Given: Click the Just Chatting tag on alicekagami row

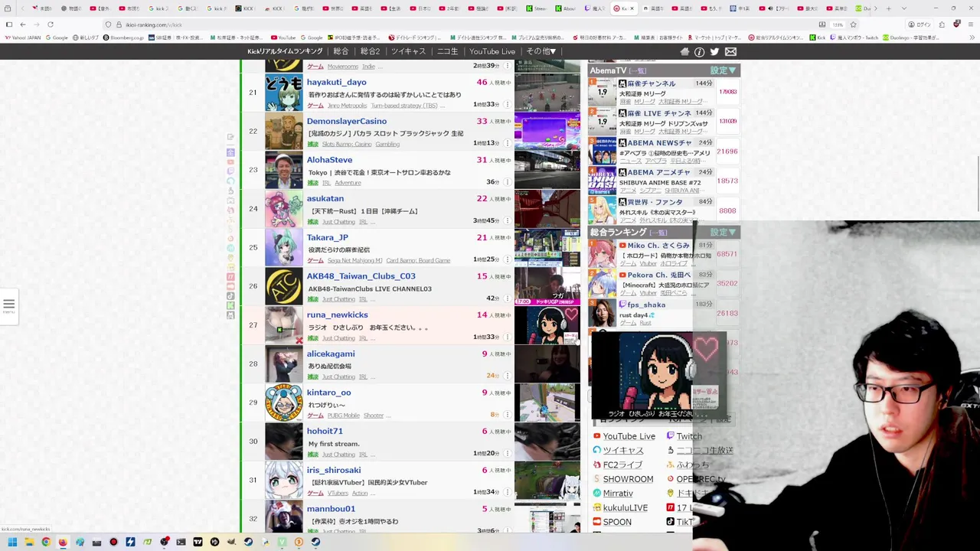Looking at the screenshot, I should pos(338,377).
